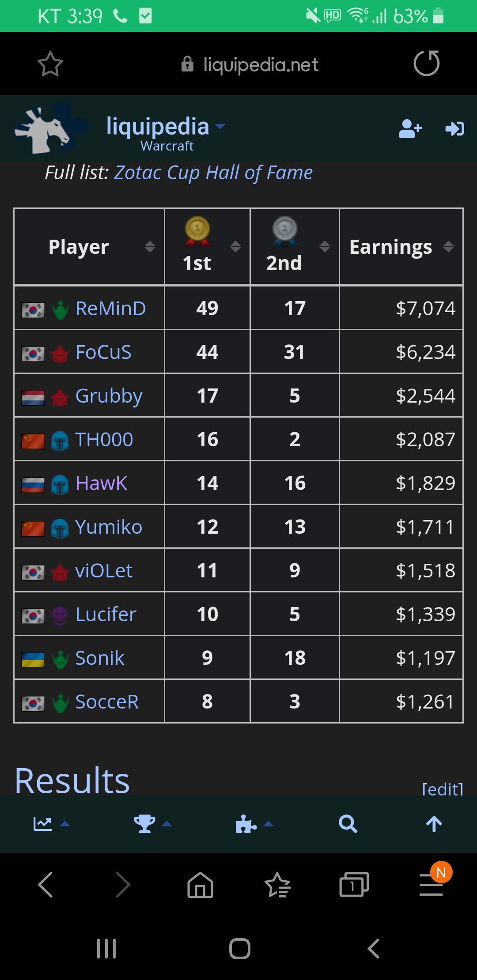The height and width of the screenshot is (980, 477).
Task: Open ReMinD player page
Action: point(110,308)
